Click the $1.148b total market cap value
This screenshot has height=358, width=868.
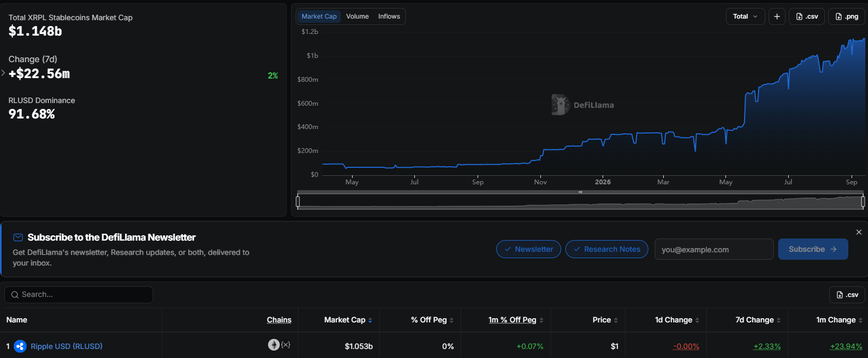(x=35, y=31)
